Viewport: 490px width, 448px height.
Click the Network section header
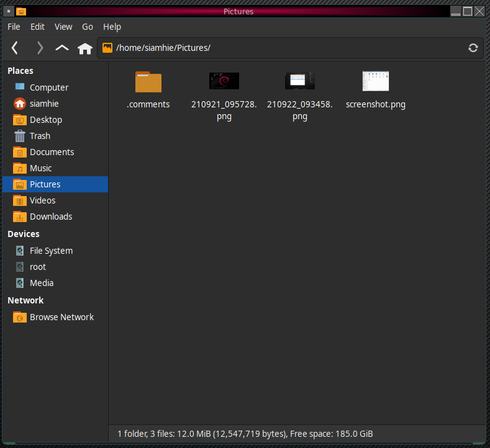coord(25,300)
